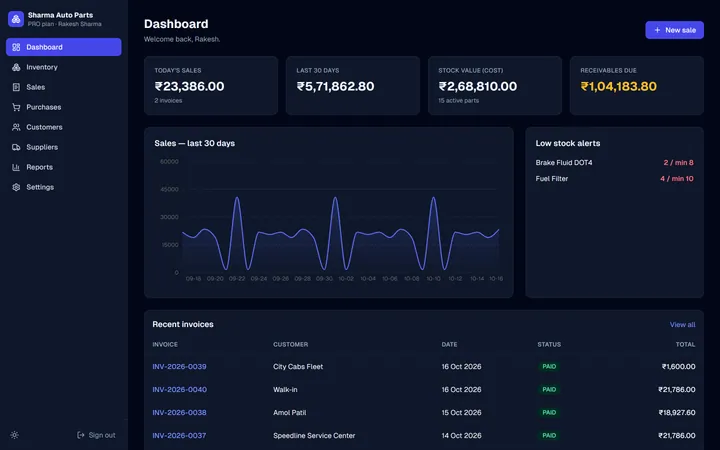Click the 45000 y-axis label
This screenshot has height=450, width=720.
[x=169, y=189]
